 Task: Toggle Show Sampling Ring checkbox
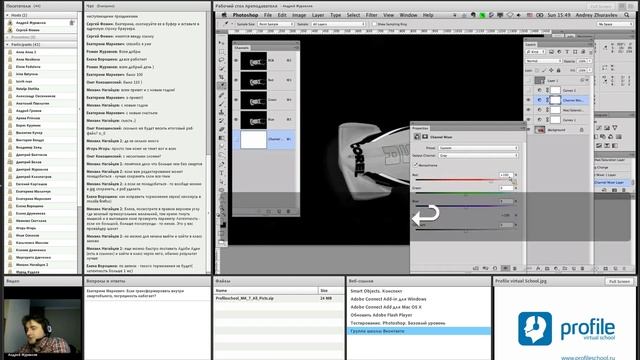374,24
